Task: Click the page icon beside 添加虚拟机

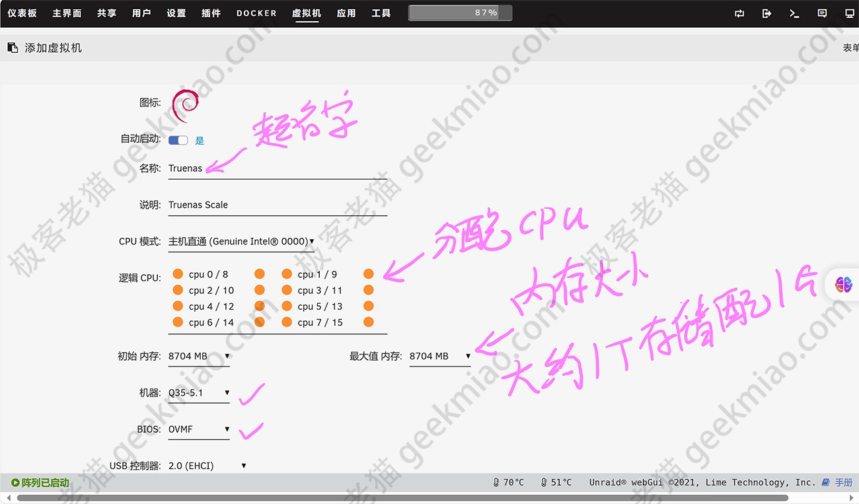Action: (x=13, y=48)
